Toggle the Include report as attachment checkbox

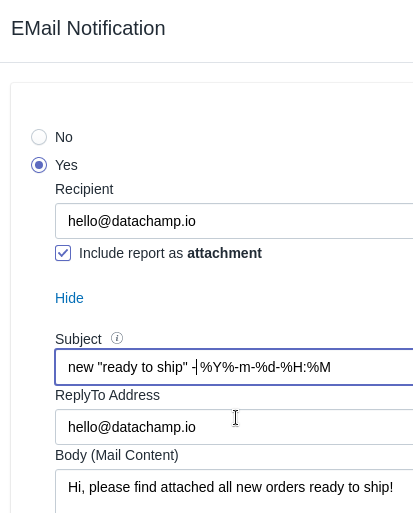pos(63,253)
